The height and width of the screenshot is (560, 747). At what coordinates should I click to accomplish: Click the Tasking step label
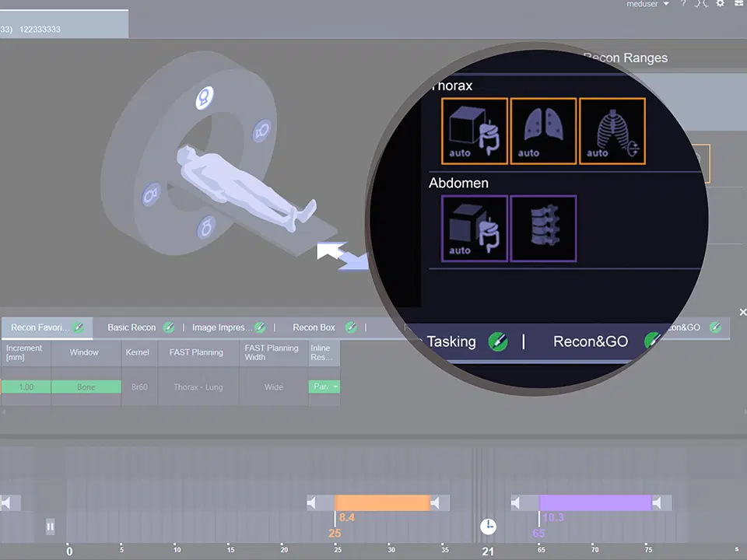(x=451, y=341)
